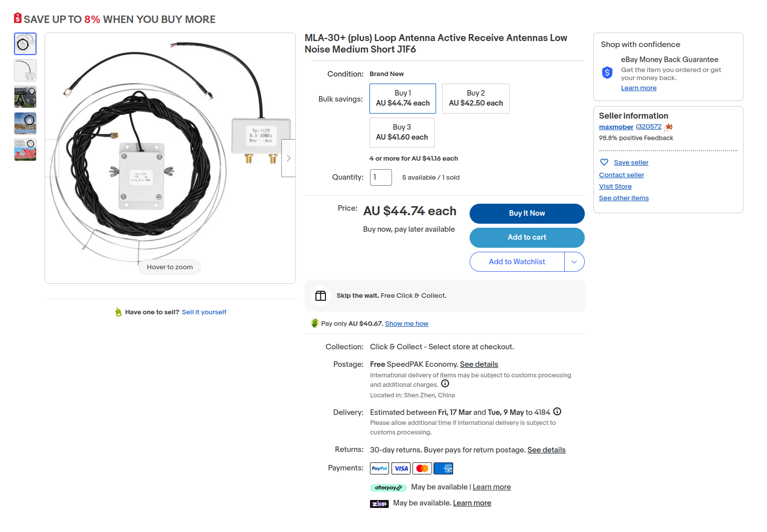Screen dimensions: 767x532
Task: Click the Save seller heart icon
Action: (x=604, y=162)
